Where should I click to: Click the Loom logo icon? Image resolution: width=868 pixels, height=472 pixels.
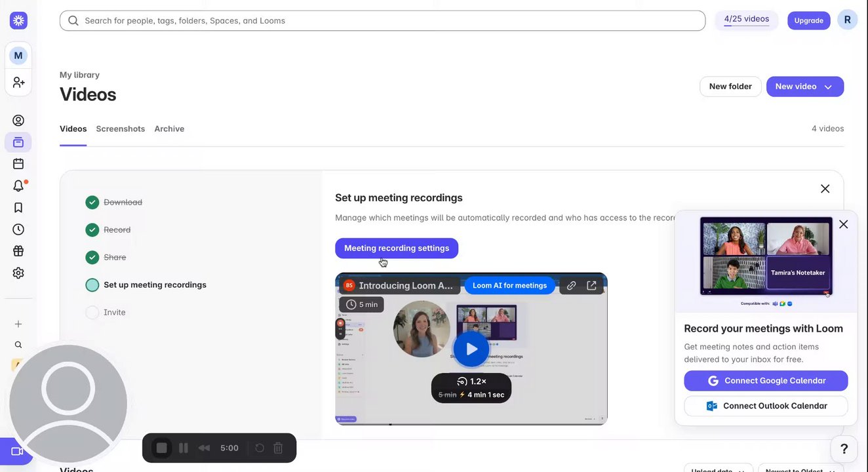(18, 20)
